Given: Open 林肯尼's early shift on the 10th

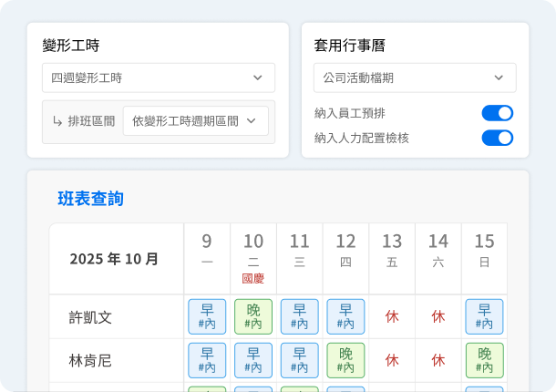Looking at the screenshot, I should (253, 360).
